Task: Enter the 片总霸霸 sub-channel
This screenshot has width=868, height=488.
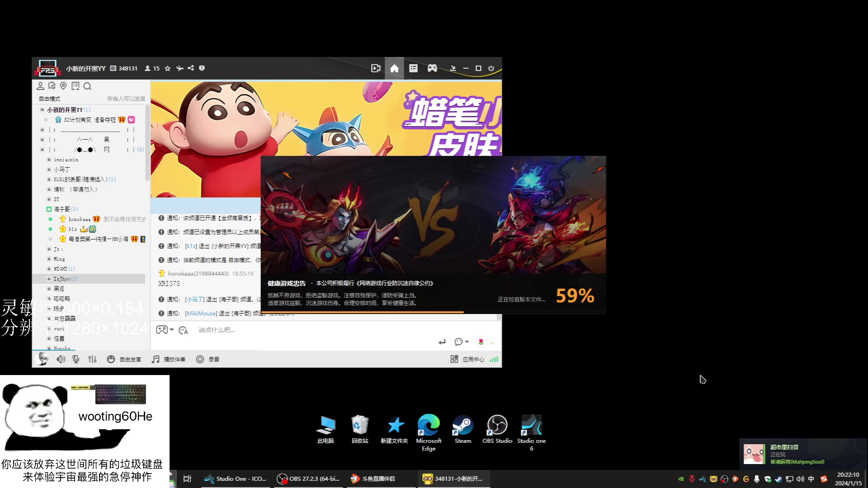Action: click(64, 319)
